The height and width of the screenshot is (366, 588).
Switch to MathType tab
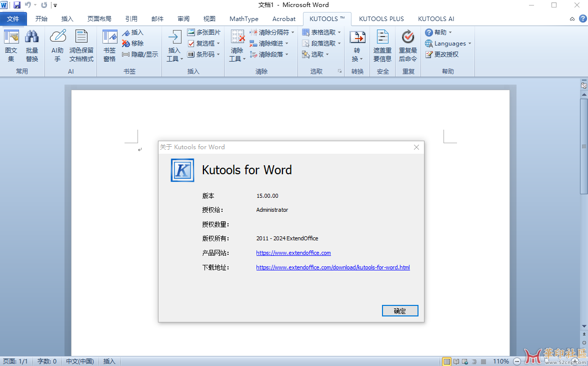(x=244, y=19)
